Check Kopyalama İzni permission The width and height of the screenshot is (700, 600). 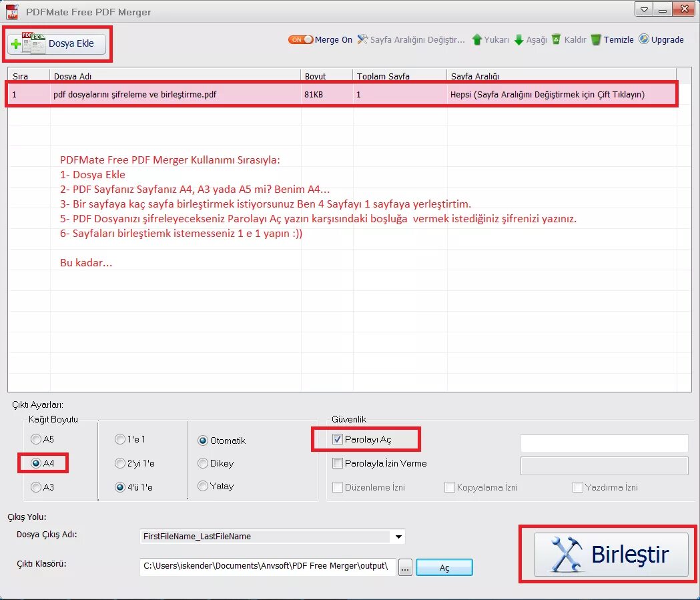click(x=450, y=487)
